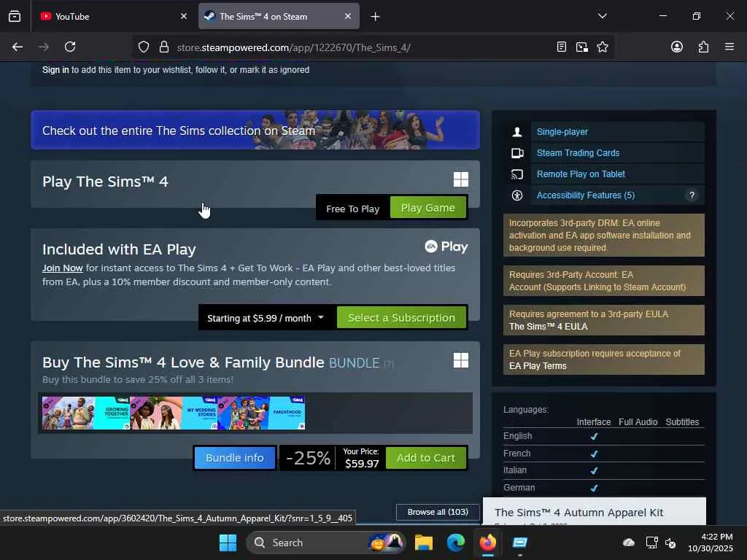This screenshot has width=747, height=560.
Task: Select The Sims 4 on Steam tab
Action: coord(279,16)
